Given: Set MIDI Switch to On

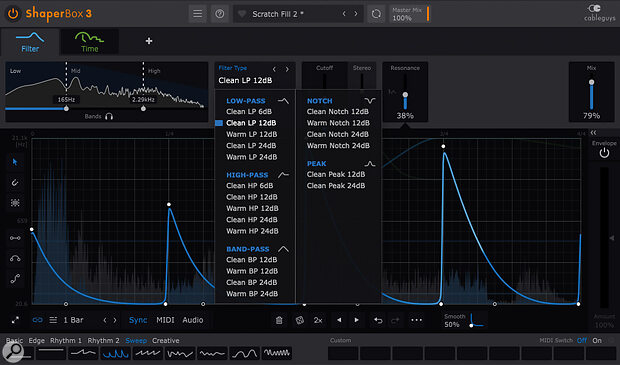Looking at the screenshot, I should pyautogui.click(x=597, y=340).
